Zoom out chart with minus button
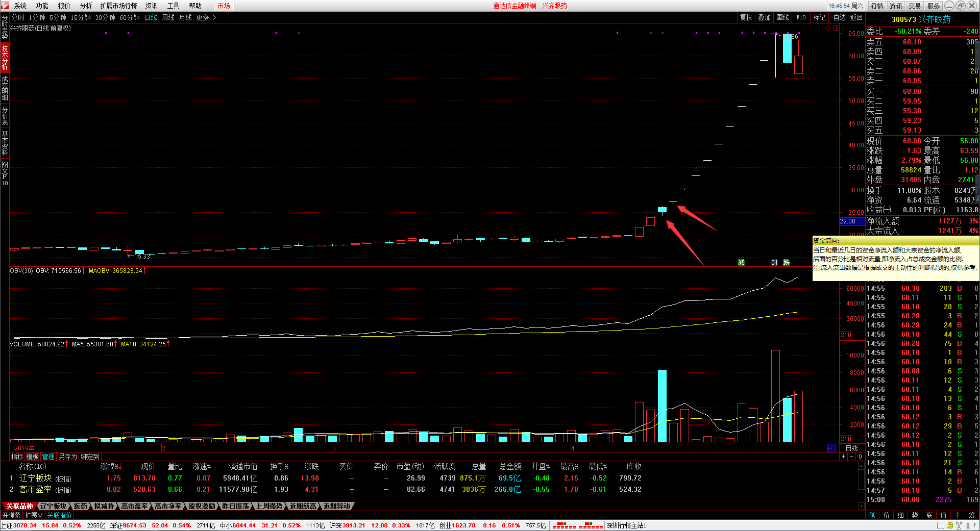This screenshot has height=531, width=980. (851, 457)
